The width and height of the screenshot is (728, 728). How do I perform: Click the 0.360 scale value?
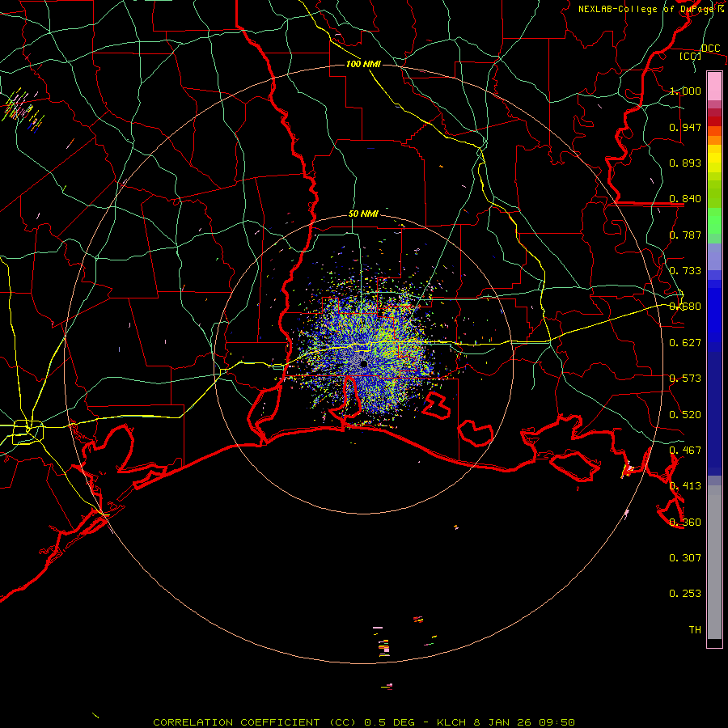coord(685,523)
